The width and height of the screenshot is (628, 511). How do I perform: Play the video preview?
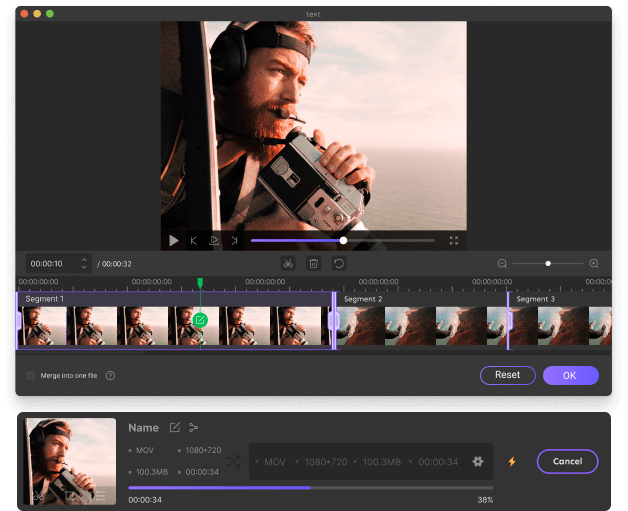coord(173,241)
